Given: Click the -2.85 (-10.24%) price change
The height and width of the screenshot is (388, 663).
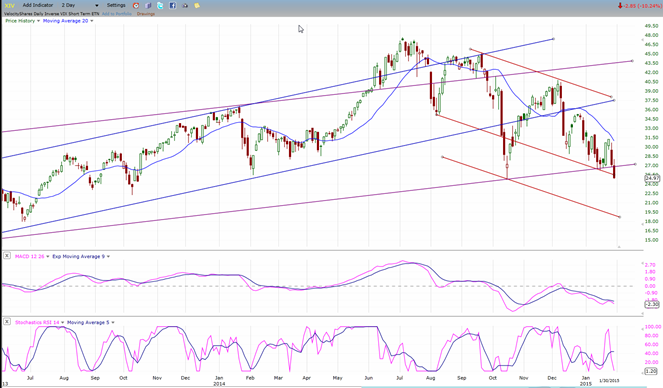Looking at the screenshot, I should point(639,5).
